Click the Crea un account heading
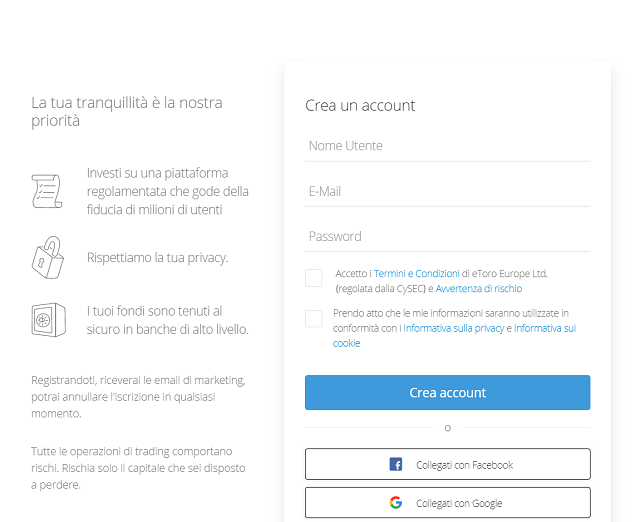 tap(360, 105)
